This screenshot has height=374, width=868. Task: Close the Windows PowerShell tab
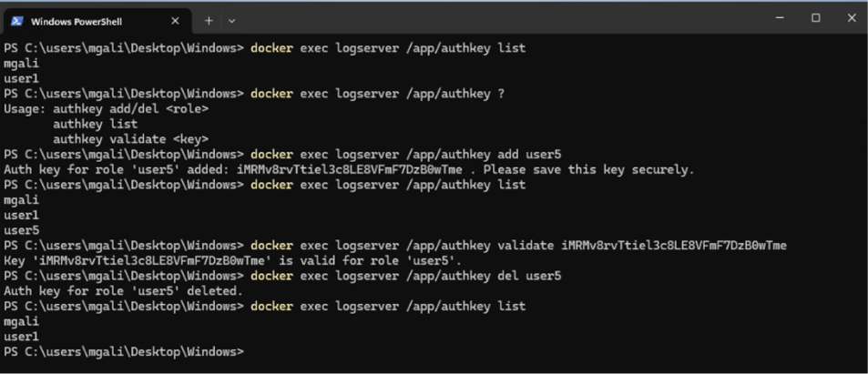tap(175, 22)
